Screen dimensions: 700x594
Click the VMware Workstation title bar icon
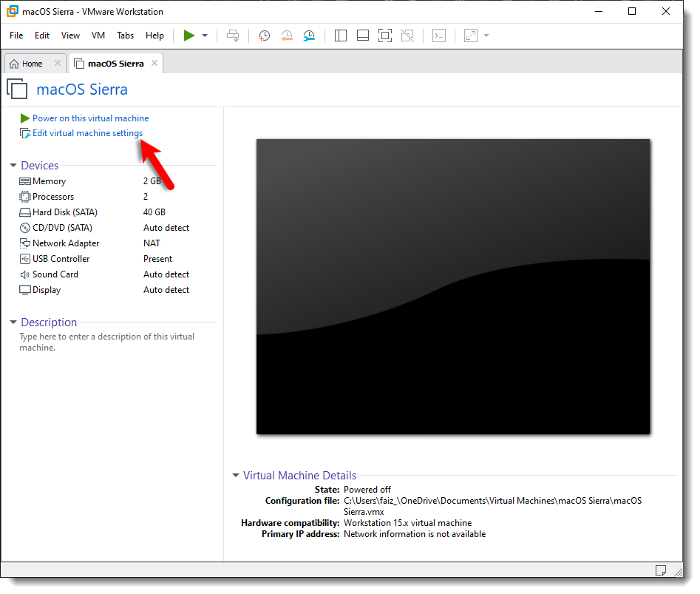click(13, 11)
